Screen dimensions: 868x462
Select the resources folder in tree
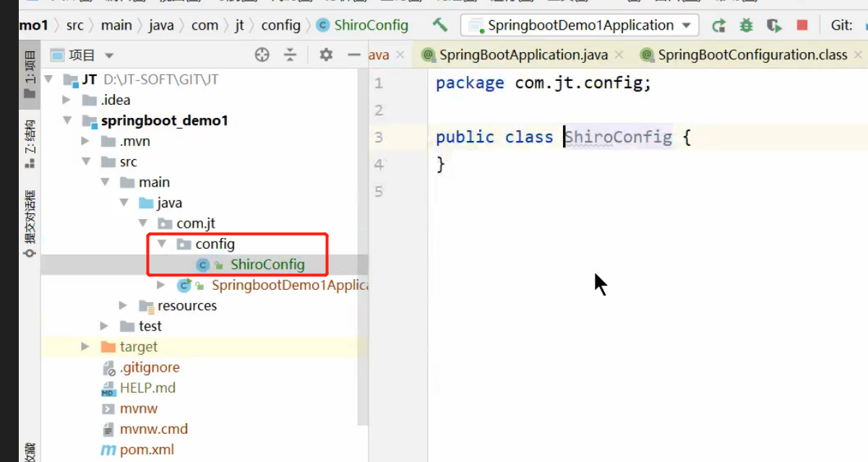[x=187, y=306]
